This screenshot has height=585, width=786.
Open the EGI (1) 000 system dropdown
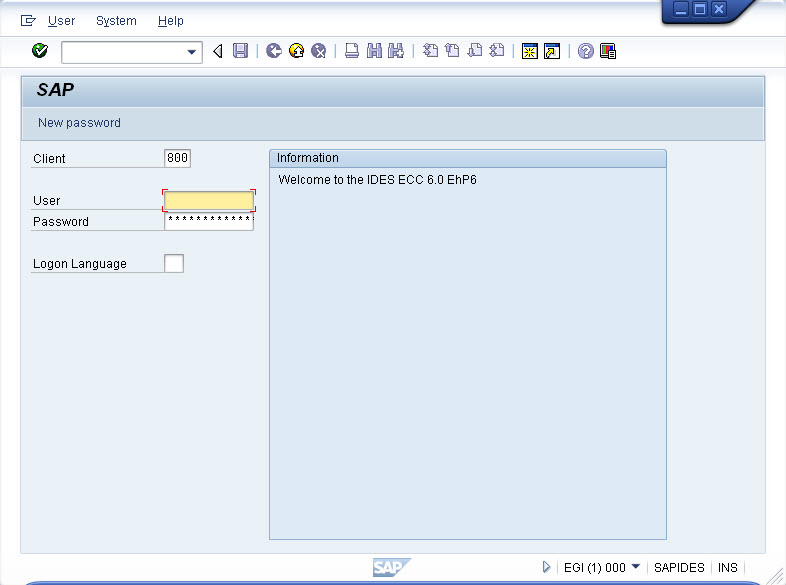635,566
